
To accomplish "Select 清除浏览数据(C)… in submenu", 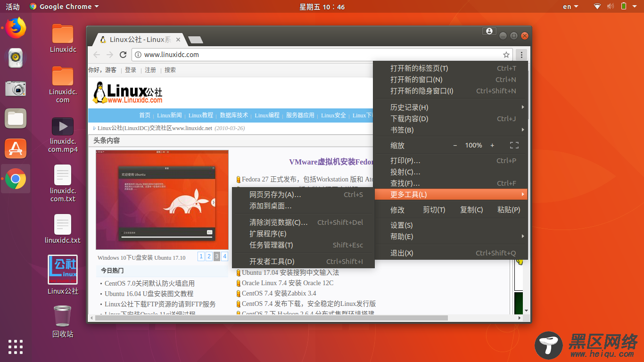I will [303, 222].
